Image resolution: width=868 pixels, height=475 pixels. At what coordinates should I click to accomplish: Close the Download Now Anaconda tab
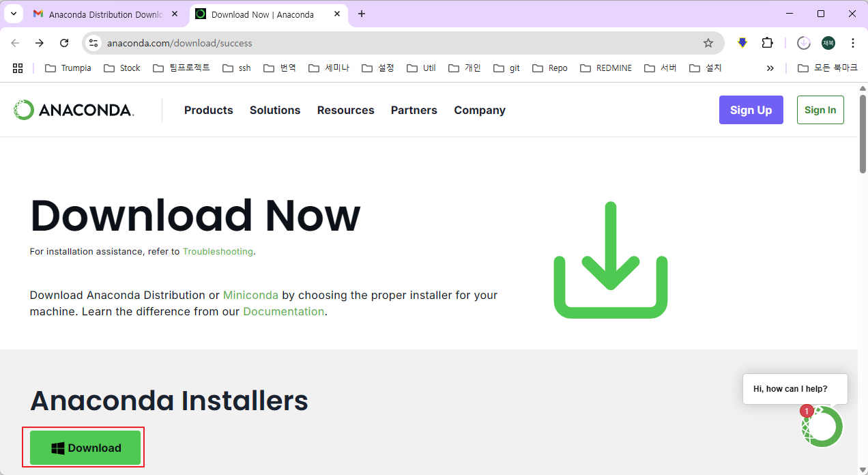(x=337, y=14)
